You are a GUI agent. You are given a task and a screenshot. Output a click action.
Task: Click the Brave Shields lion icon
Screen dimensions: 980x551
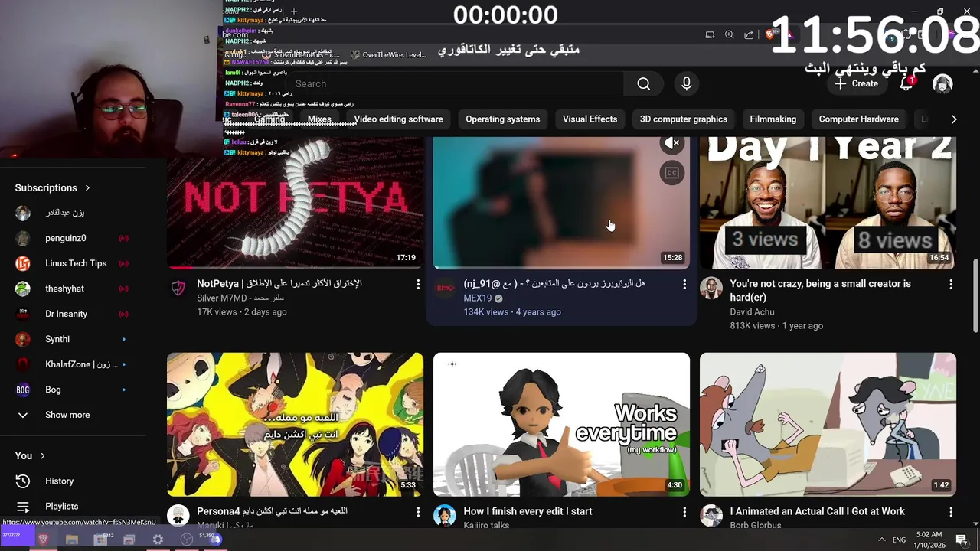tap(770, 34)
